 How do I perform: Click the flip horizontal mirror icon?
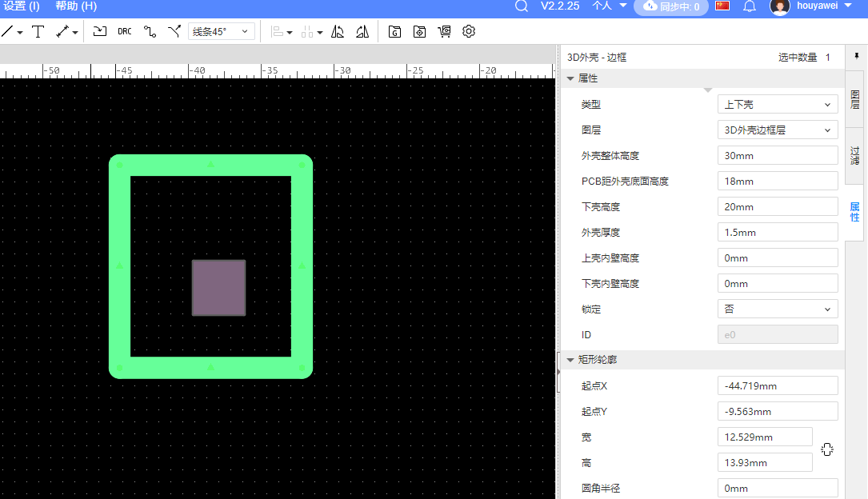338,32
